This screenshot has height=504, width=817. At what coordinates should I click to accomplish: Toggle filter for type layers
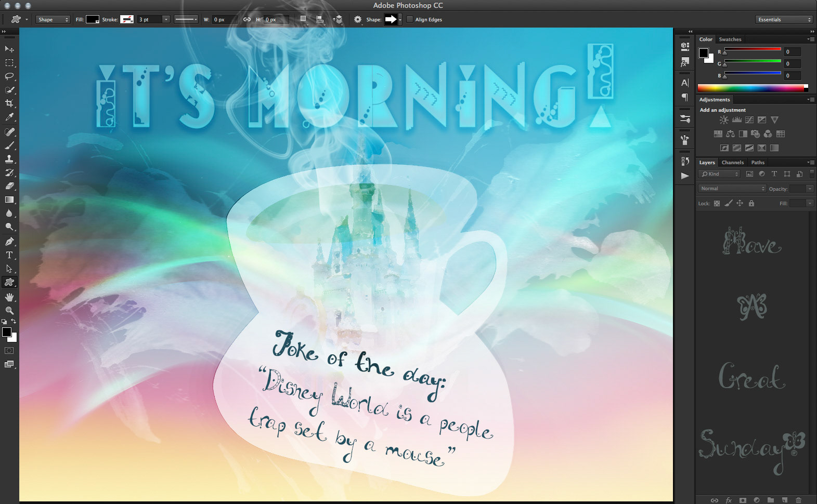[x=774, y=174]
